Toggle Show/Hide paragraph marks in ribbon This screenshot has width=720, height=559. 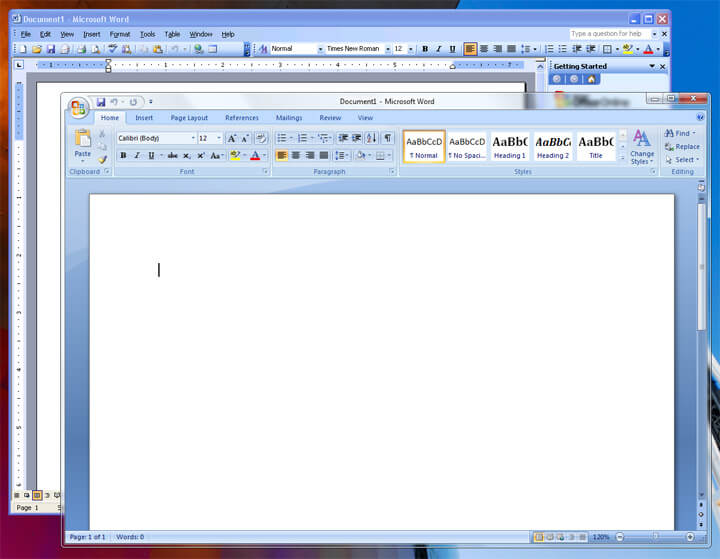388,138
